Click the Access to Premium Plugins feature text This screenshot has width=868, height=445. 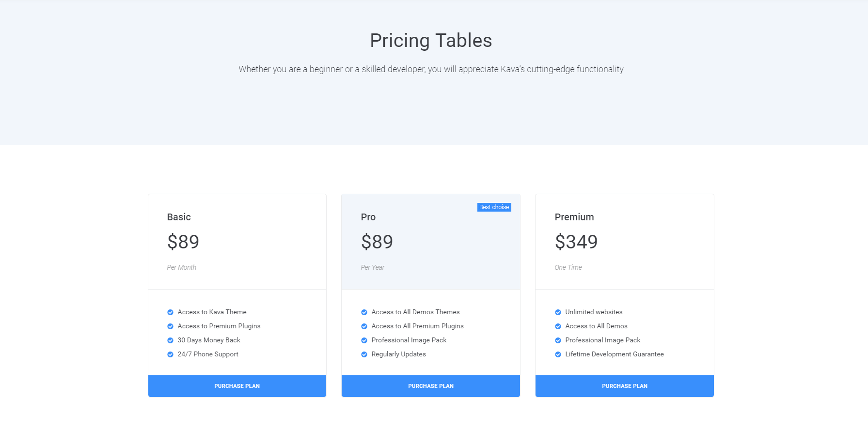coord(219,326)
